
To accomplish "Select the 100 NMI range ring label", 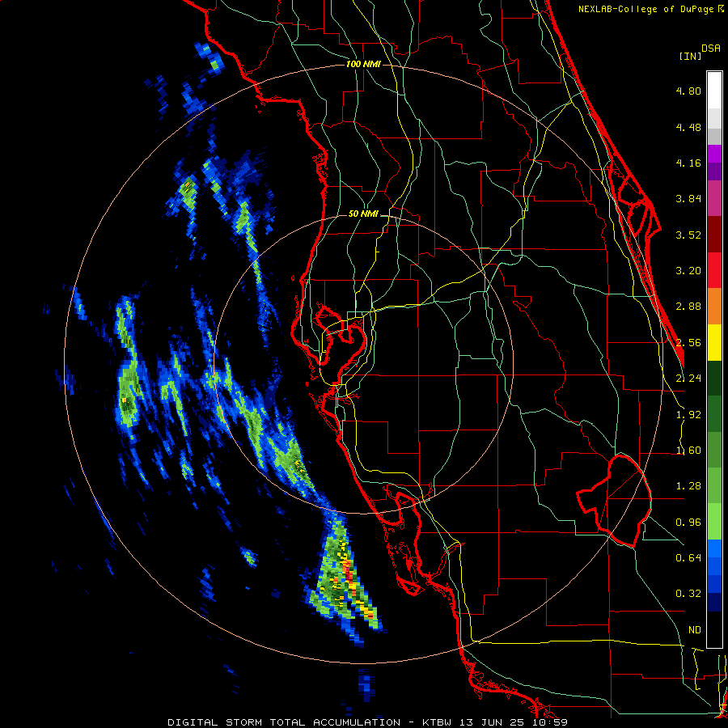I will 363,64.
